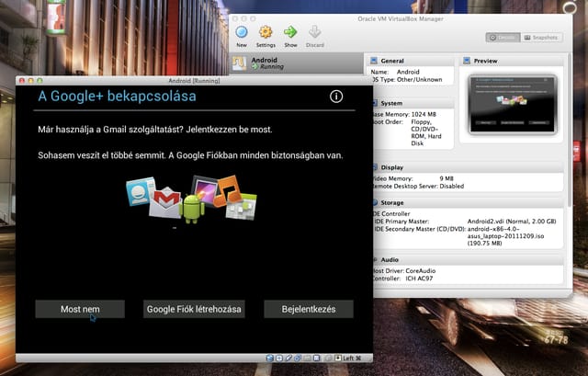Click the green Show arrow in VirtualBox toolbar
The width and height of the screenshot is (588, 376).
click(x=290, y=32)
